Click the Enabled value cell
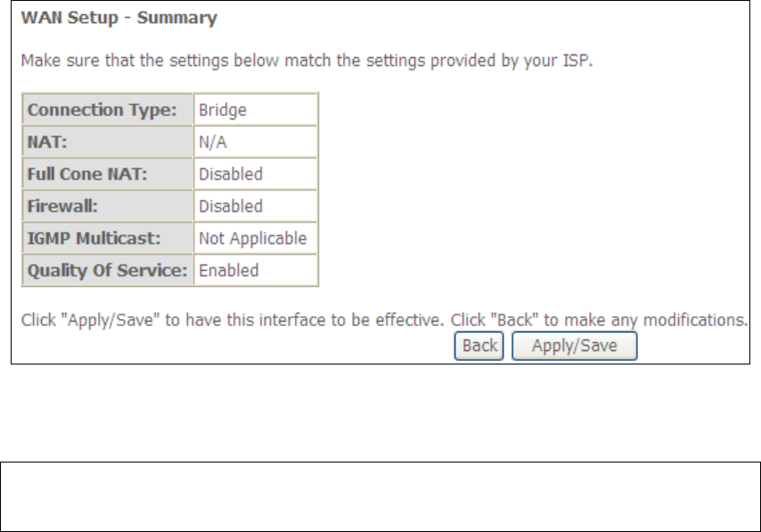Viewport: 761px width, 532px height. (255, 271)
